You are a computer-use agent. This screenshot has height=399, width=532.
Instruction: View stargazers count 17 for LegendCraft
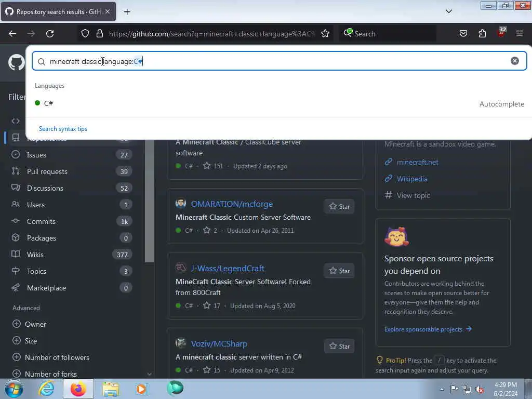[212, 305]
